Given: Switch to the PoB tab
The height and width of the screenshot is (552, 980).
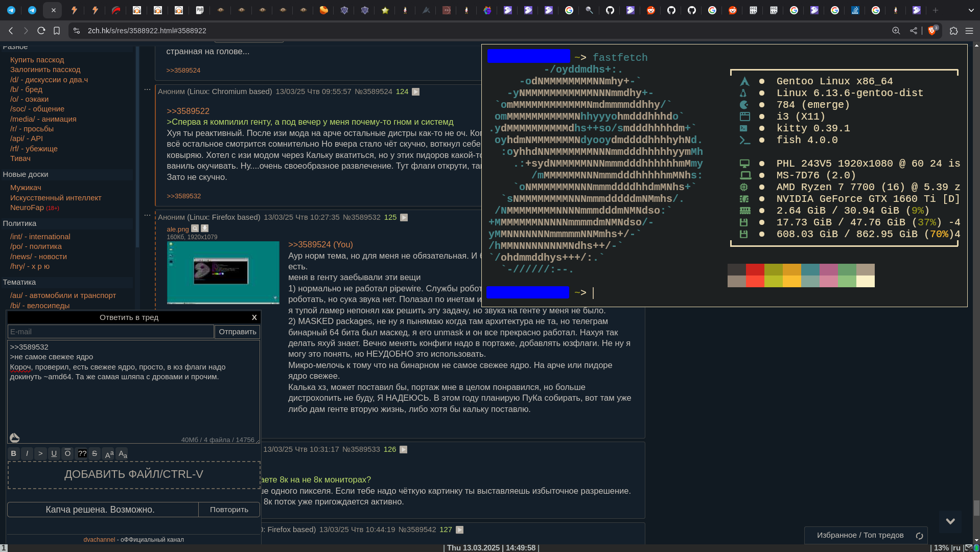Looking at the screenshot, I should click(200, 10).
